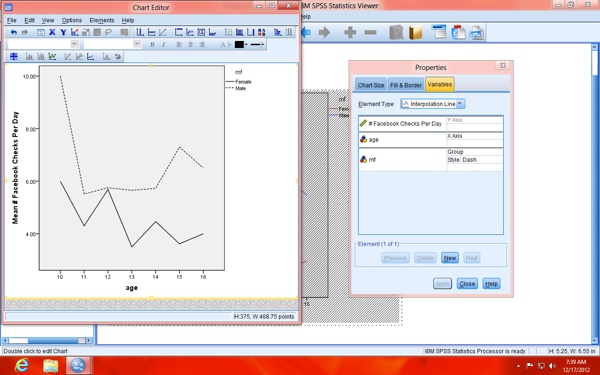This screenshot has height=375, width=600.
Task: Click the Viewer vertical scrollbar down arrow
Action: click(x=594, y=341)
